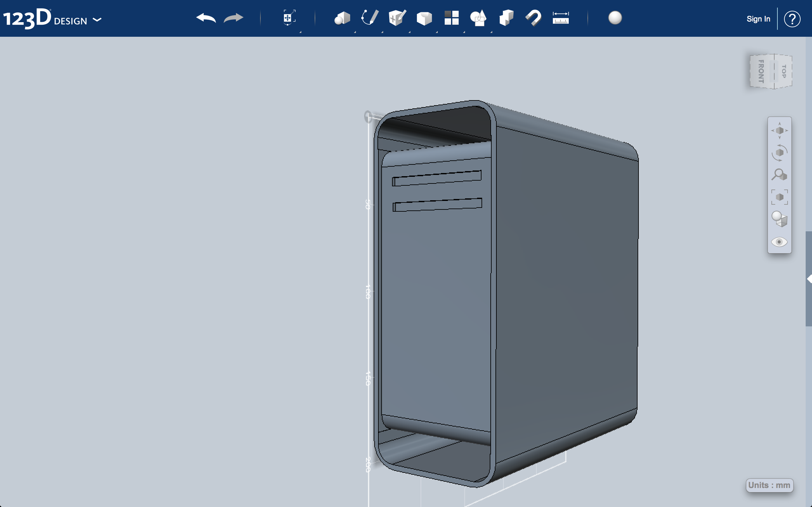This screenshot has width=812, height=507.
Task: Select the Transform tool
Action: pos(289,17)
